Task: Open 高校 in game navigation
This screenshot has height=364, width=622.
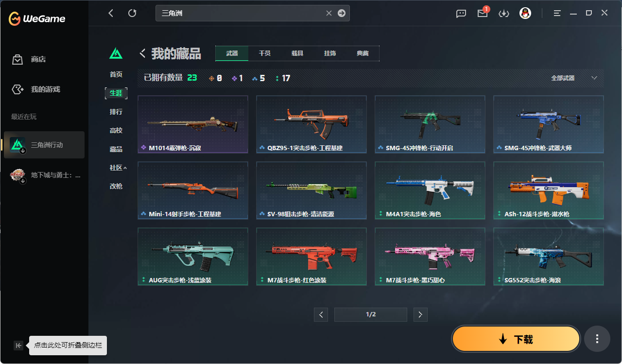Action: click(x=116, y=130)
